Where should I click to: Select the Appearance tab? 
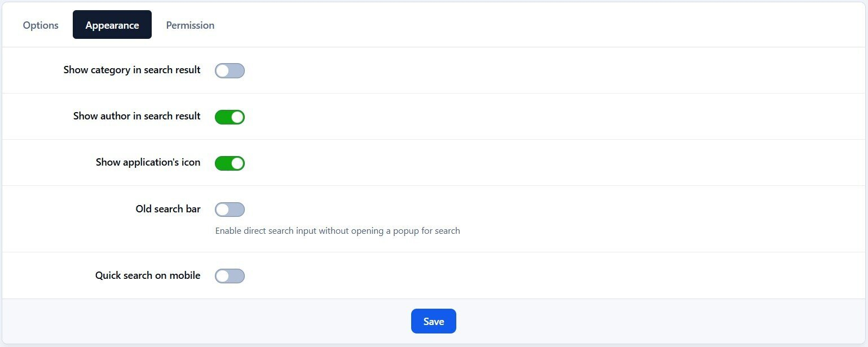pyautogui.click(x=112, y=25)
